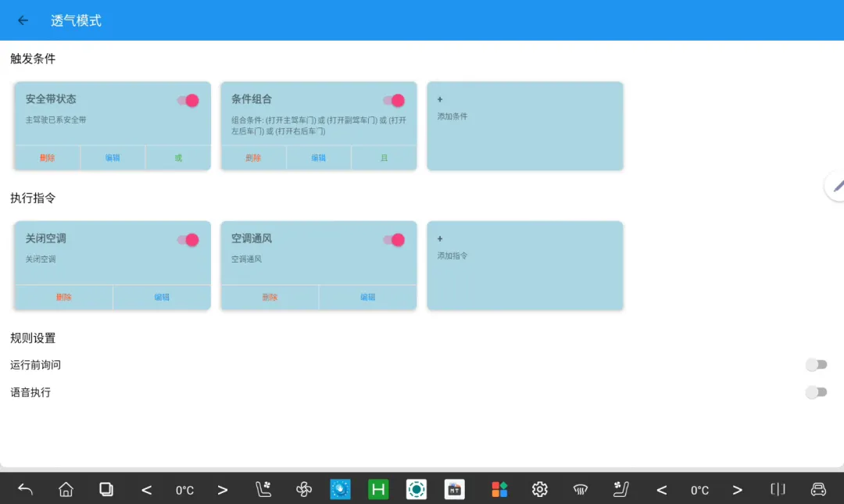844x504 pixels.
Task: Delete the 关闭空调 command
Action: [63, 297]
